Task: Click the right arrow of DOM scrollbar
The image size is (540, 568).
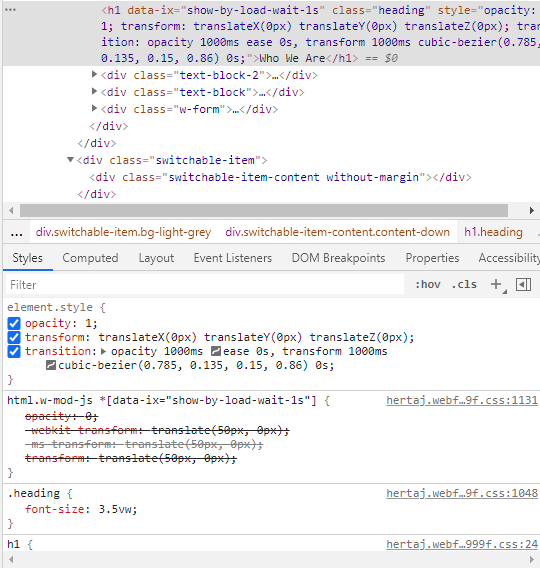Action: click(531, 210)
